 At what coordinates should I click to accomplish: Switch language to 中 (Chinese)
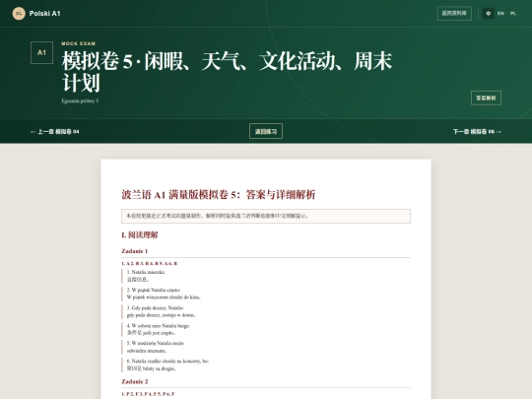pyautogui.click(x=489, y=14)
